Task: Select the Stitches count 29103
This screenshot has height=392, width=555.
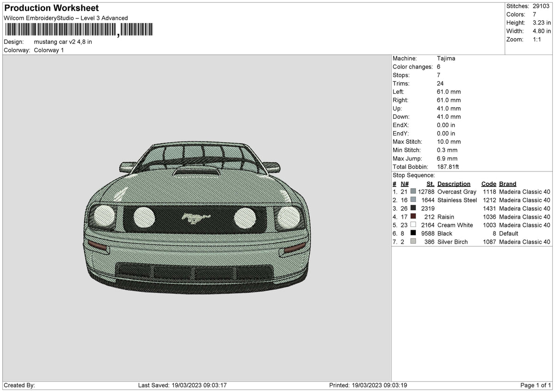Action: tap(542, 6)
